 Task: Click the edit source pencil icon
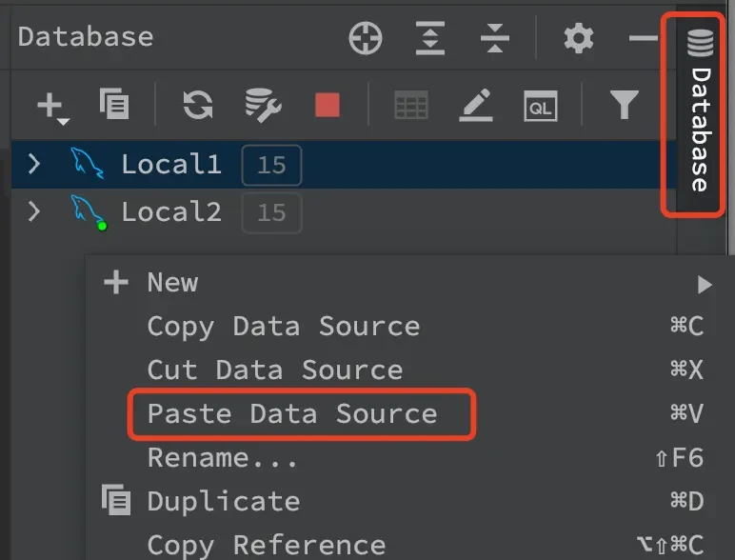tap(475, 105)
